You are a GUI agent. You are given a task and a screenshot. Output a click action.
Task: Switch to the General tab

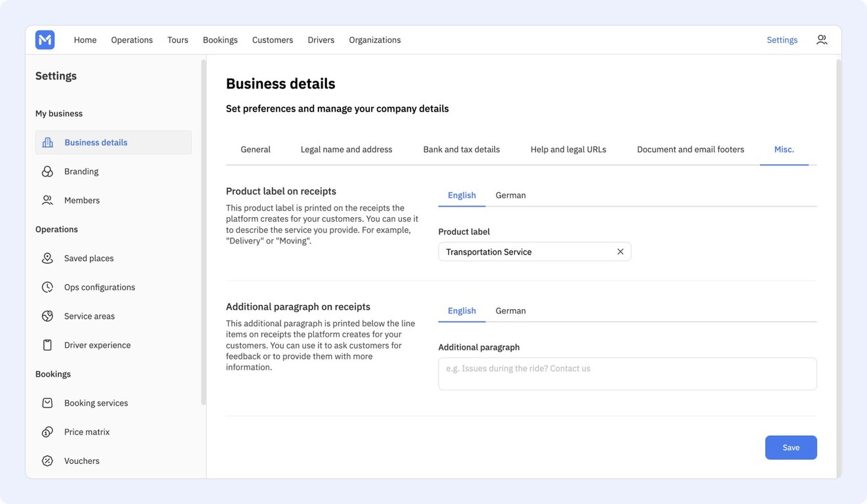256,150
